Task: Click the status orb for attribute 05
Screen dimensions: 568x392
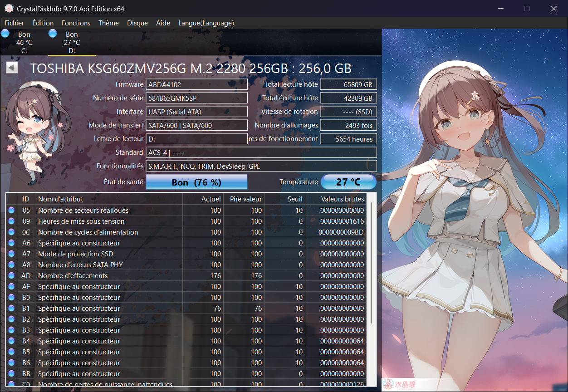Action: pos(11,211)
